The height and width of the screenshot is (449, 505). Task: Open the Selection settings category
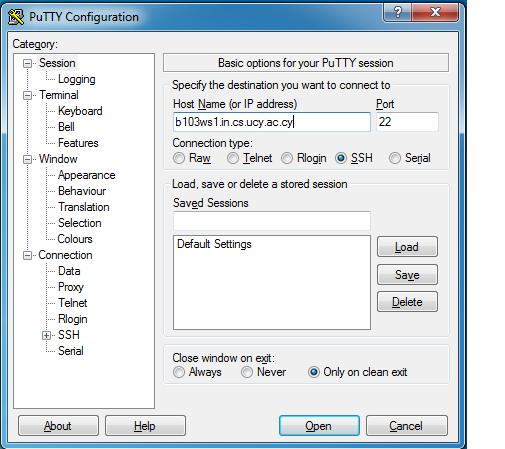pyautogui.click(x=80, y=223)
